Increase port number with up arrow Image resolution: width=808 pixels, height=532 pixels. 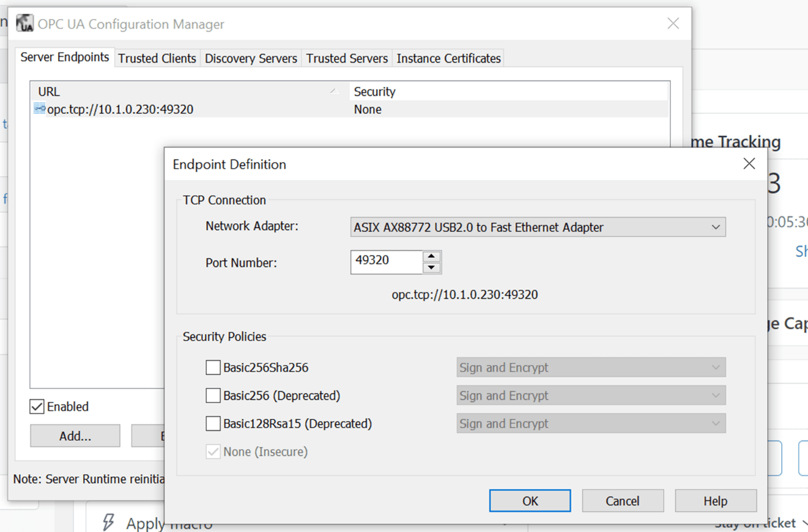point(432,256)
